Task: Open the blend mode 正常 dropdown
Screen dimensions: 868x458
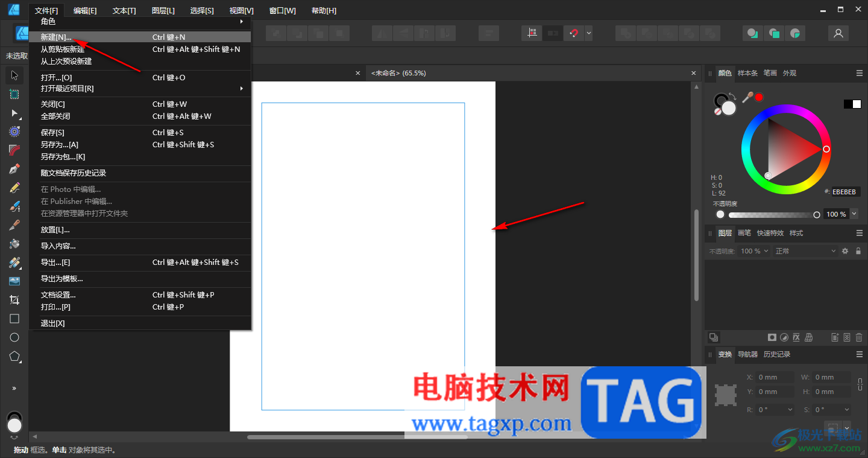Action: pyautogui.click(x=806, y=251)
